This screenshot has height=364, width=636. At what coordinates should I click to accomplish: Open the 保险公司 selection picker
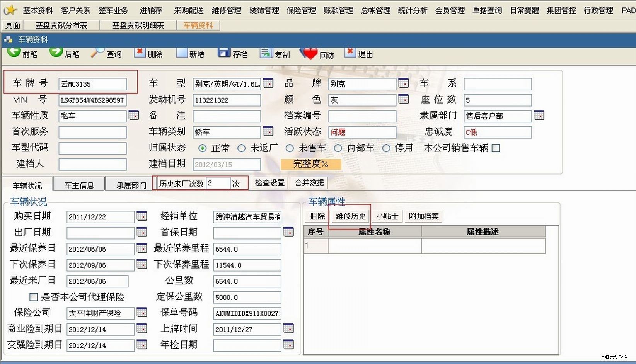(142, 313)
